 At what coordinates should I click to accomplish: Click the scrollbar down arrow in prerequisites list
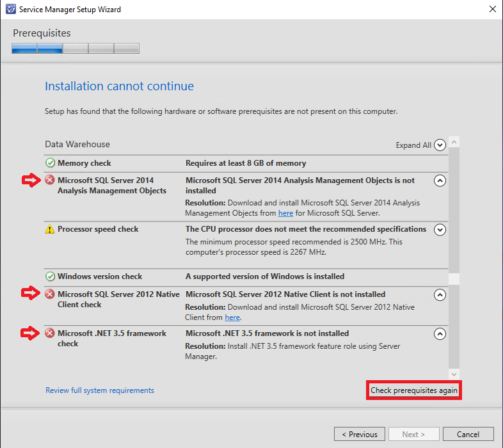point(454,374)
